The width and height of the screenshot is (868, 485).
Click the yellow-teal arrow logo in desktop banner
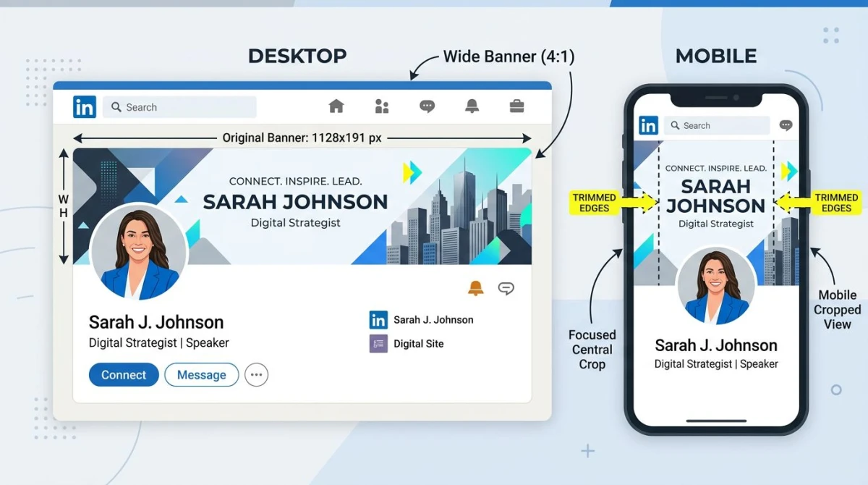[x=412, y=172]
